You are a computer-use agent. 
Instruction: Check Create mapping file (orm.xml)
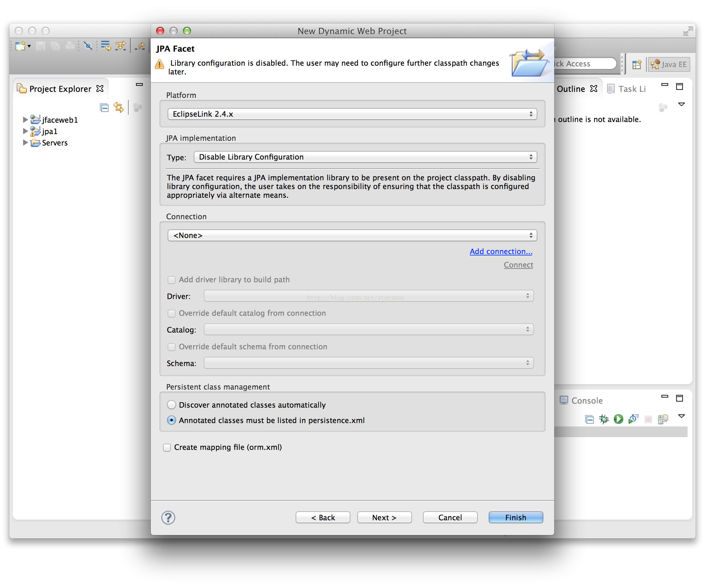(167, 448)
